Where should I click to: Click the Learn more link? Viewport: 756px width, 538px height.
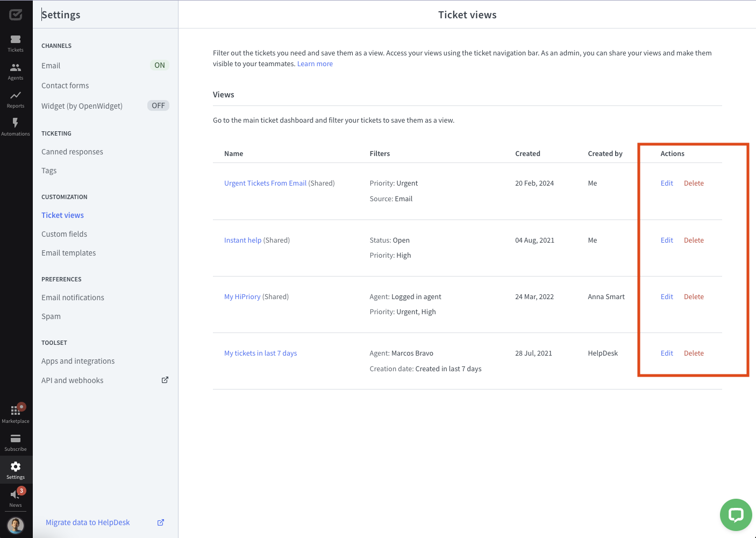315,63
